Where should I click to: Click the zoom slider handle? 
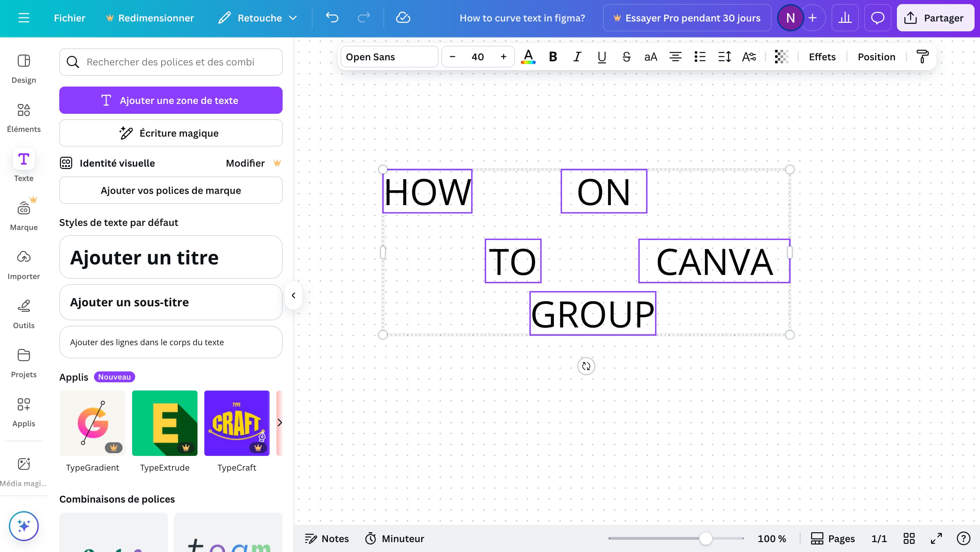coord(706,538)
